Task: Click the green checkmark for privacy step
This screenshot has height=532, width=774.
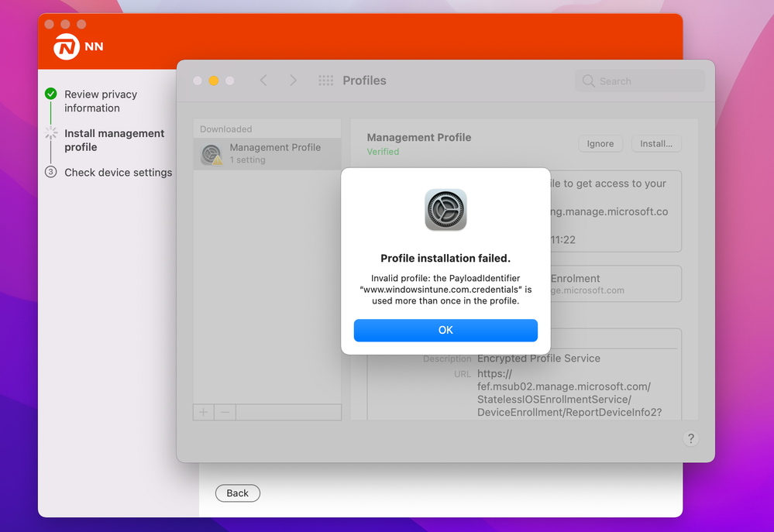Action: (x=51, y=94)
